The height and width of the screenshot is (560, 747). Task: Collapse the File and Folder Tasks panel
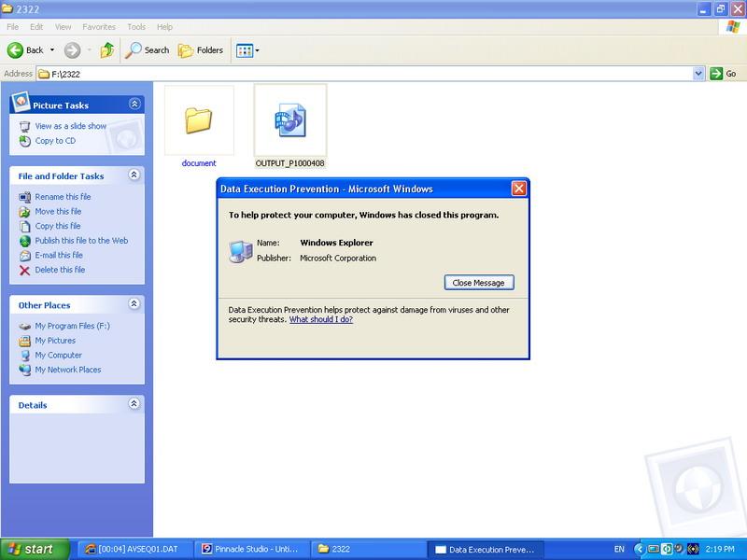[134, 175]
